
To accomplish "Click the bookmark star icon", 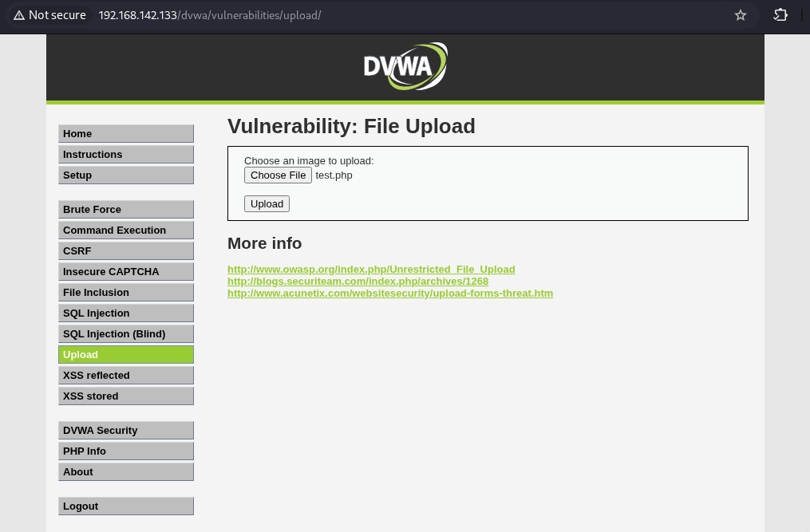I will (x=741, y=15).
